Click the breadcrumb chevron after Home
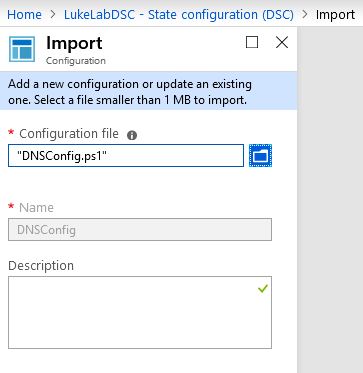 pos(53,15)
